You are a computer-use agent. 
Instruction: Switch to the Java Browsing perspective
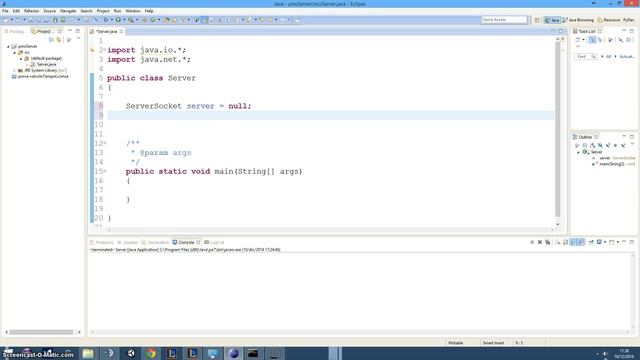click(578, 20)
